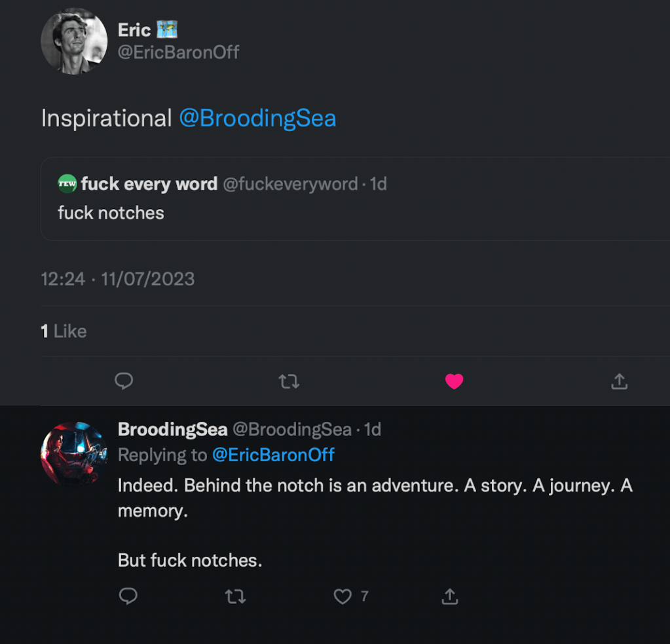Open the @EricBaronOff handle under Eric's name

pyautogui.click(x=178, y=52)
